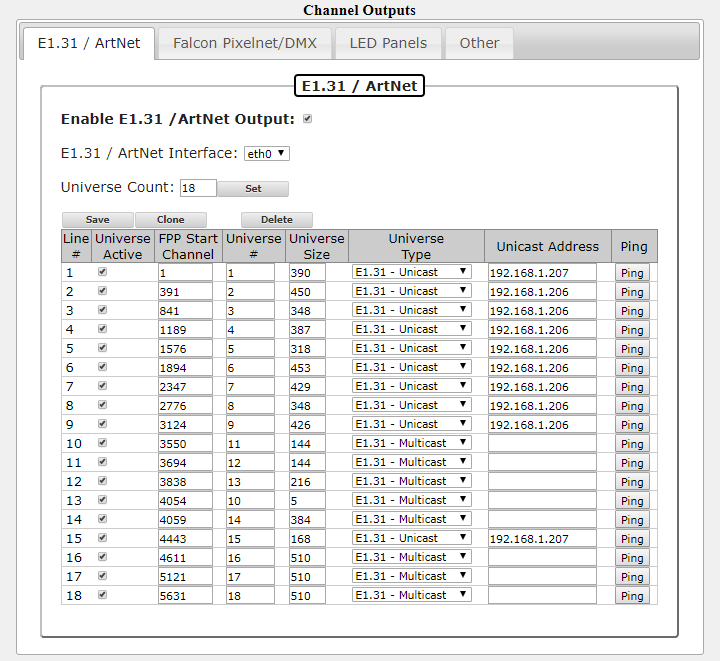
Task: Select the Other tab
Action: pos(479,43)
